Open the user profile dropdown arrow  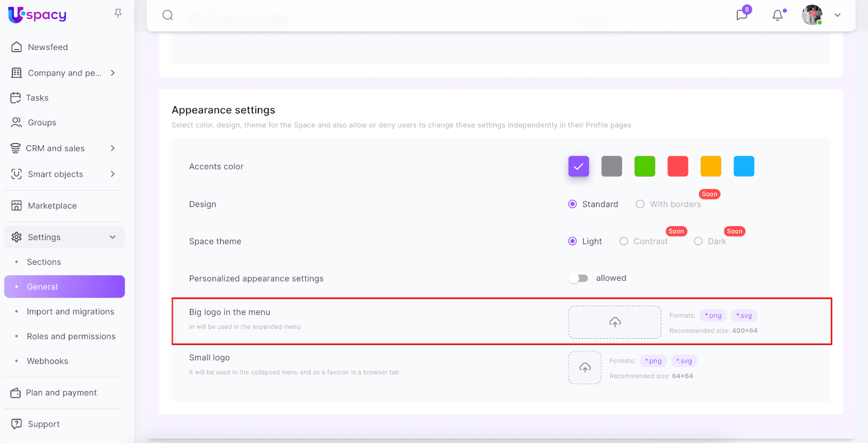click(x=838, y=15)
